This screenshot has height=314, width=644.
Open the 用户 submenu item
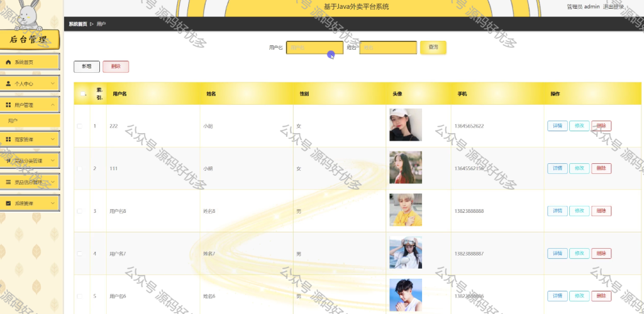pyautogui.click(x=30, y=121)
